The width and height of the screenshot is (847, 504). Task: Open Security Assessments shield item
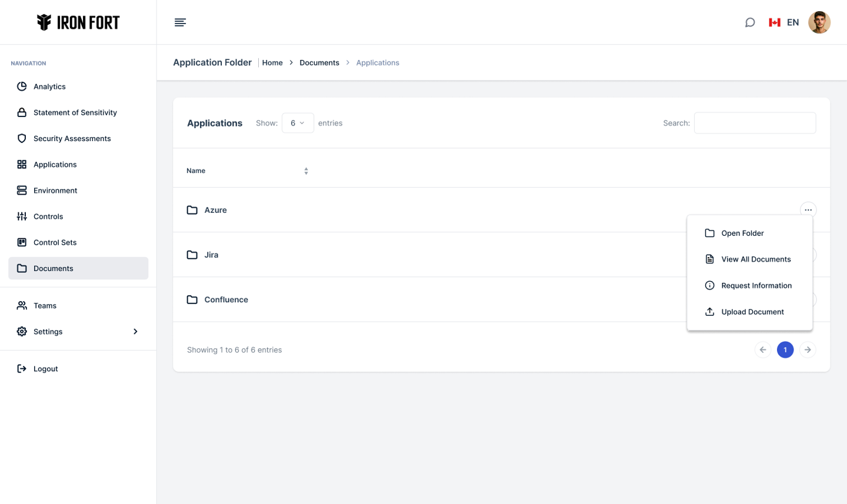(72, 138)
